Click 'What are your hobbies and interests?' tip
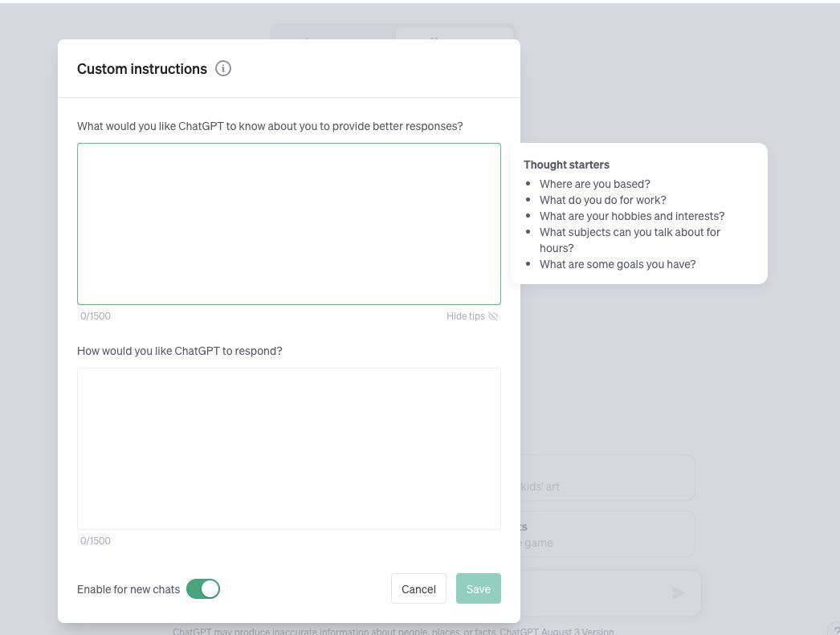 click(x=632, y=216)
